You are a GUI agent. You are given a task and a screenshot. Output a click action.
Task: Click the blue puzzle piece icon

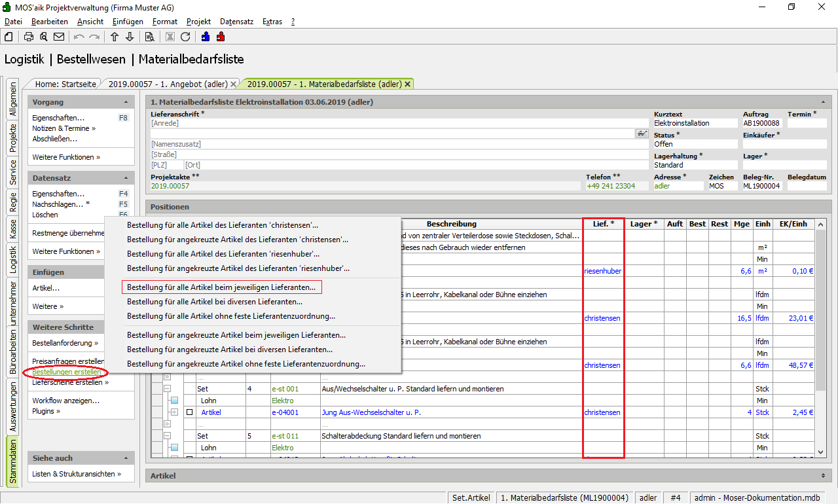[x=206, y=37]
